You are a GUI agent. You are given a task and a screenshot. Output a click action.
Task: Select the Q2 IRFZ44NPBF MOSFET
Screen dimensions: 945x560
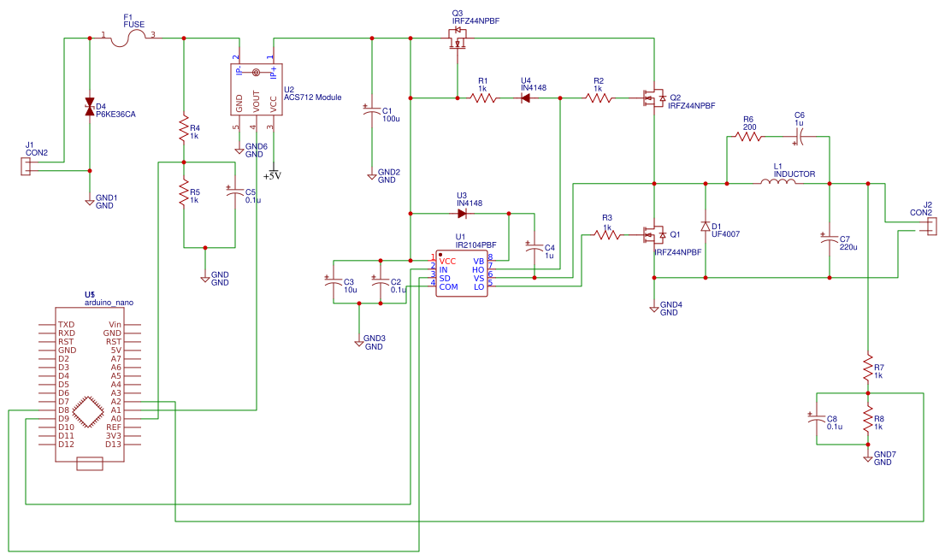654,99
